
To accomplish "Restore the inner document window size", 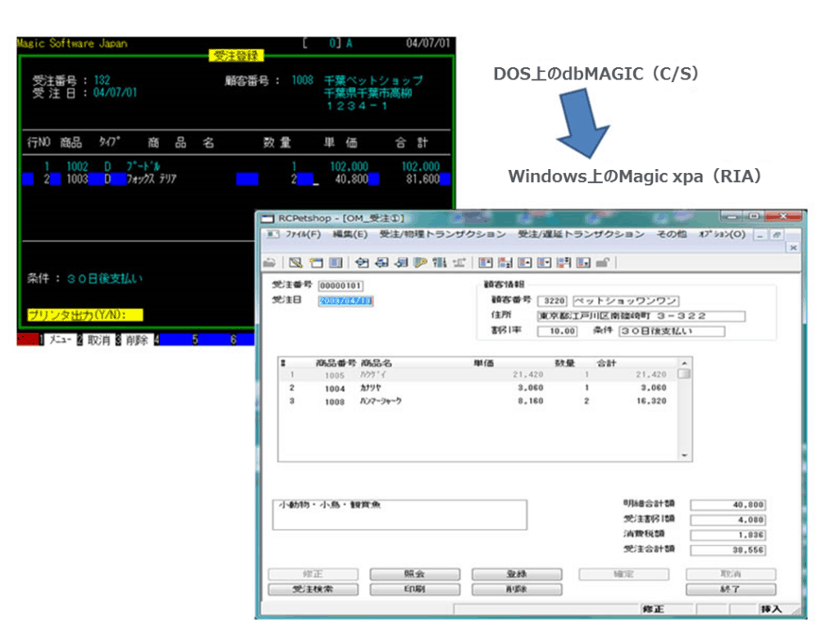I will 776,235.
